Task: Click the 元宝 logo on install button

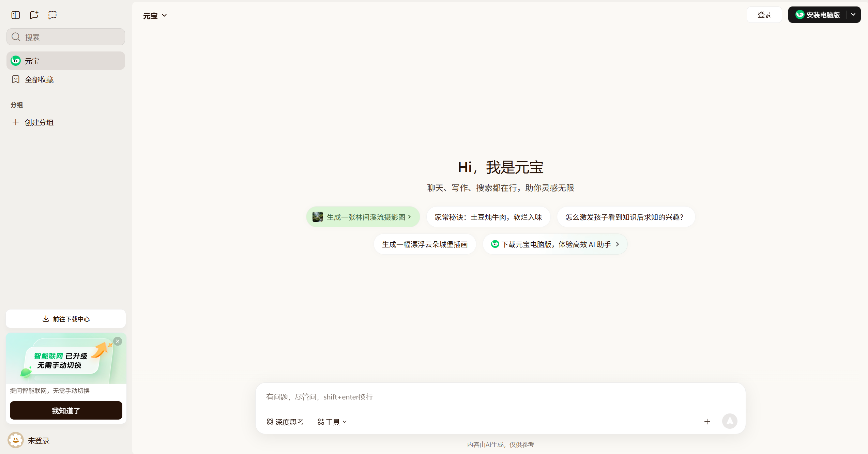Action: (800, 14)
